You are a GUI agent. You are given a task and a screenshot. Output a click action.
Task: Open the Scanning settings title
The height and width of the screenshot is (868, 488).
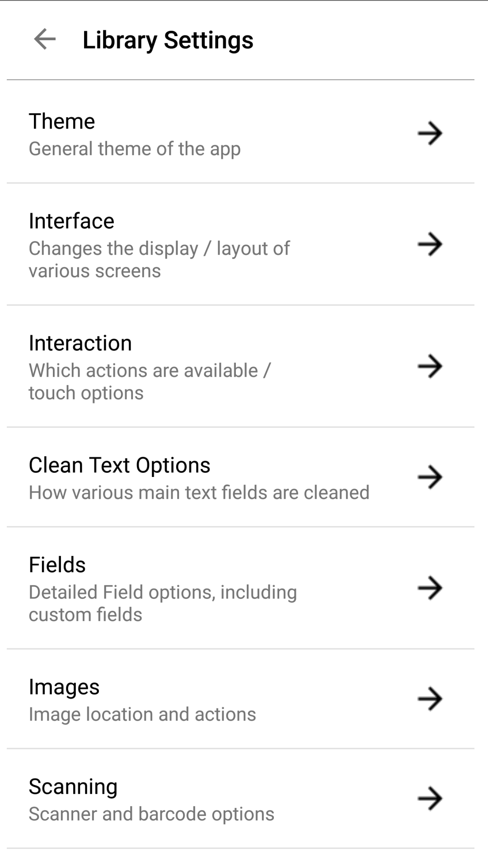[x=73, y=787]
